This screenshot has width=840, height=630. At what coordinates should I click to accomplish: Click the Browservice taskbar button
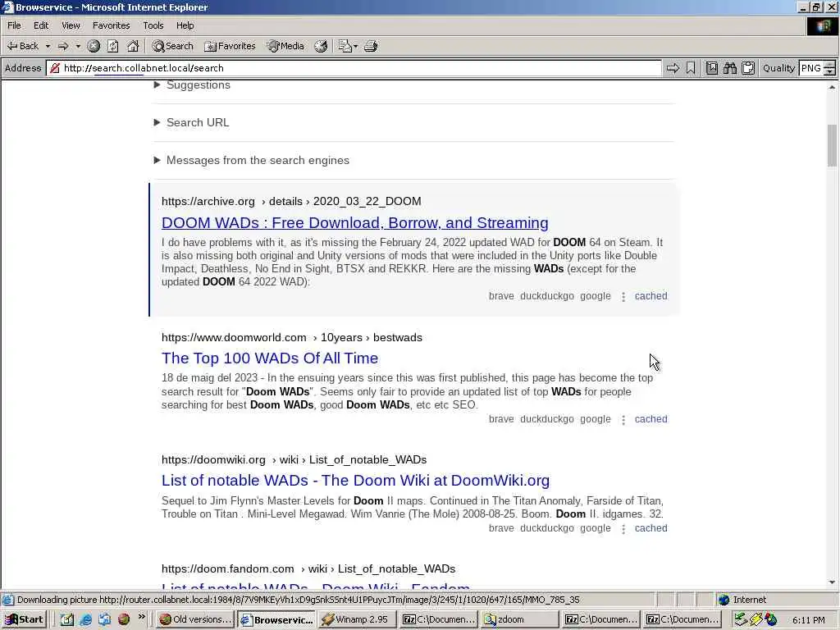click(276, 619)
